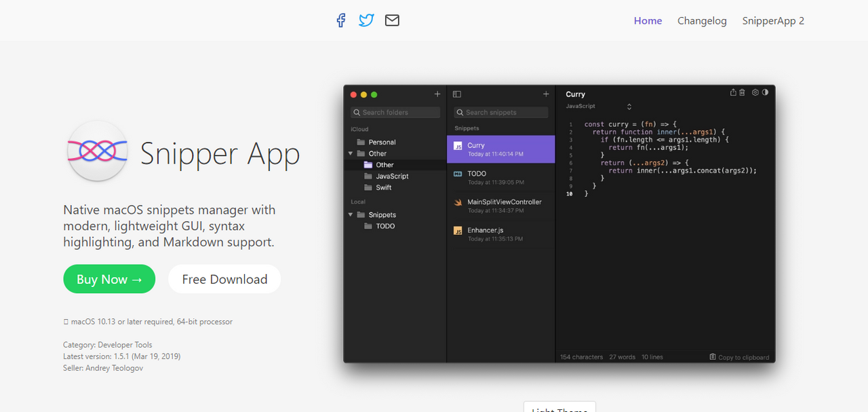Viewport: 868px width, 412px height.
Task: Click the JS icon on Enhancer.js
Action: 458,231
